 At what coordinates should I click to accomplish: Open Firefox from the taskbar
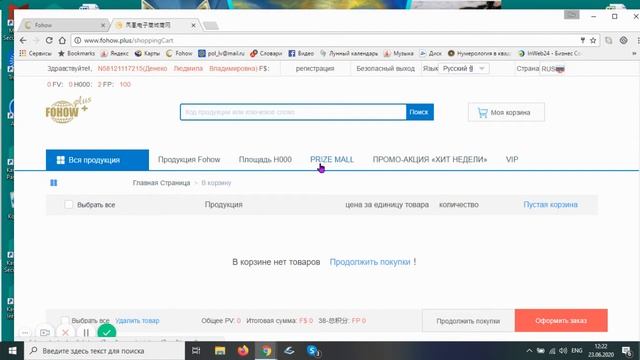pos(243,351)
